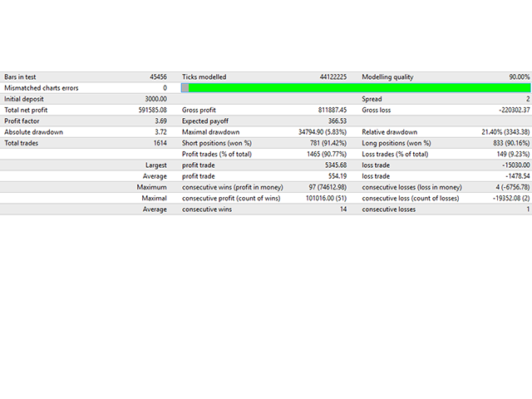Select 'Long positions (won %)' label
Screen dimensions: 532x399
click(397, 143)
